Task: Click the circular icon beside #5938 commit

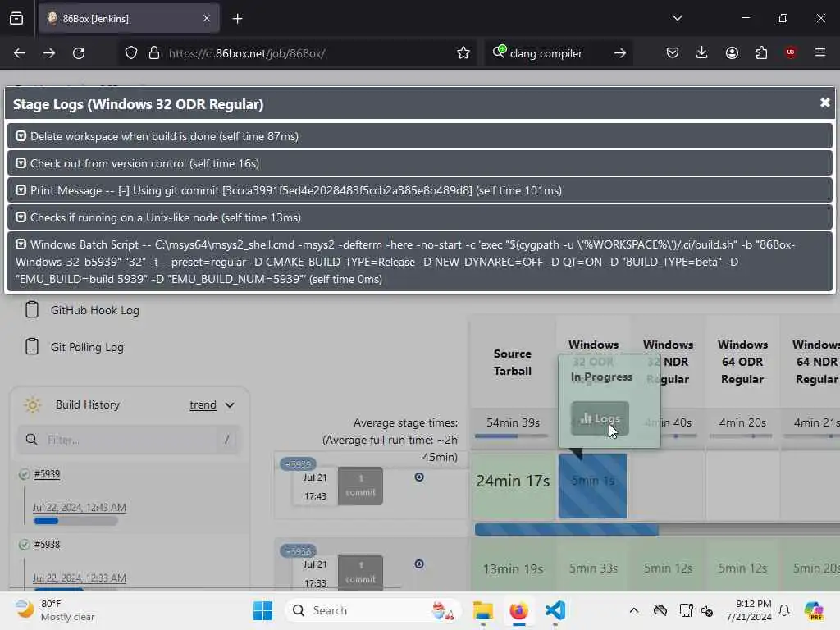Action: pyautogui.click(x=419, y=564)
